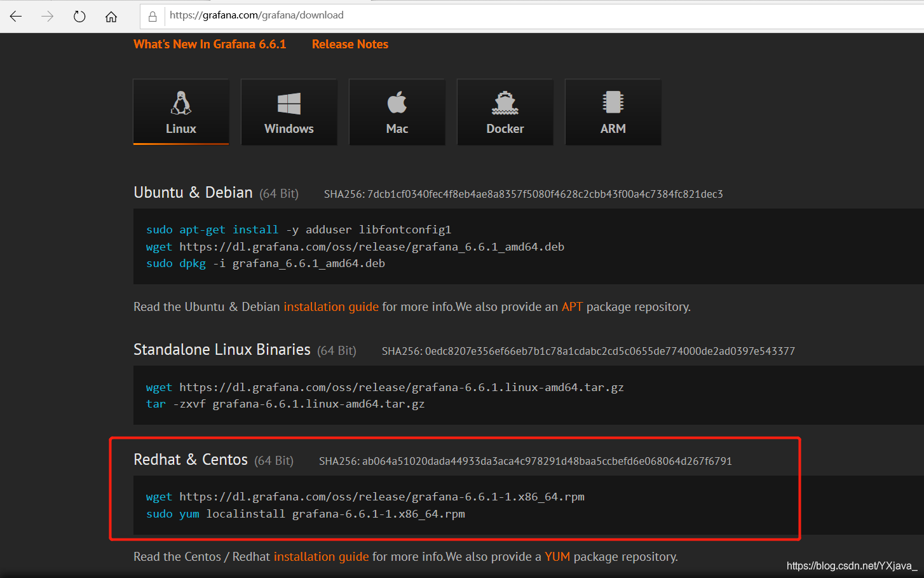
Task: Click the sudo dpkg -i command line
Action: pyautogui.click(x=266, y=263)
